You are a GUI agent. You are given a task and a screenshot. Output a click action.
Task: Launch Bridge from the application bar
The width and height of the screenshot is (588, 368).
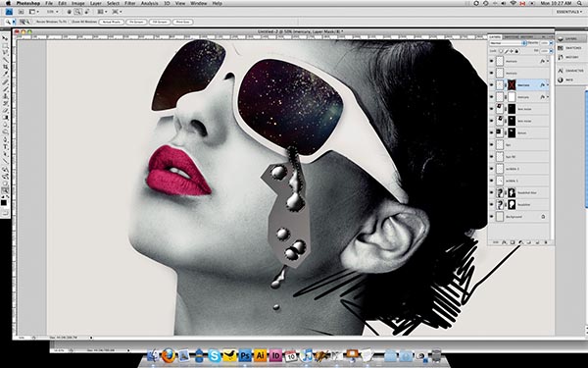tap(21, 12)
